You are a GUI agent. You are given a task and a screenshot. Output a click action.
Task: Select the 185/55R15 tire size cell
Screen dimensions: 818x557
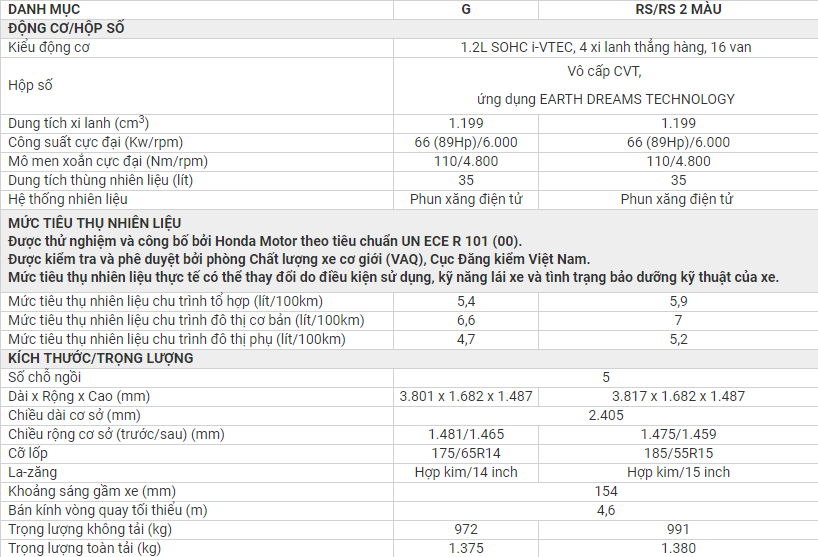tap(678, 453)
